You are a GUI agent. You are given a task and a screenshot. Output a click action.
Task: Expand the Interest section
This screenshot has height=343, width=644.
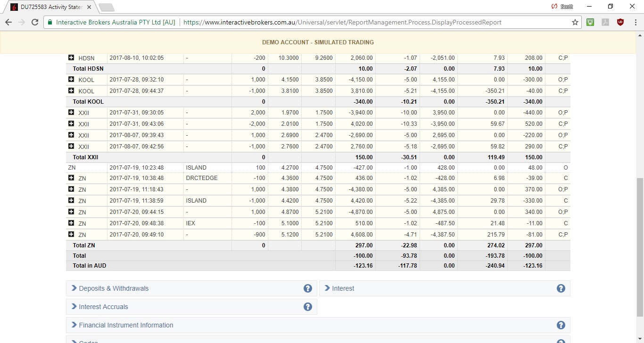(x=343, y=288)
